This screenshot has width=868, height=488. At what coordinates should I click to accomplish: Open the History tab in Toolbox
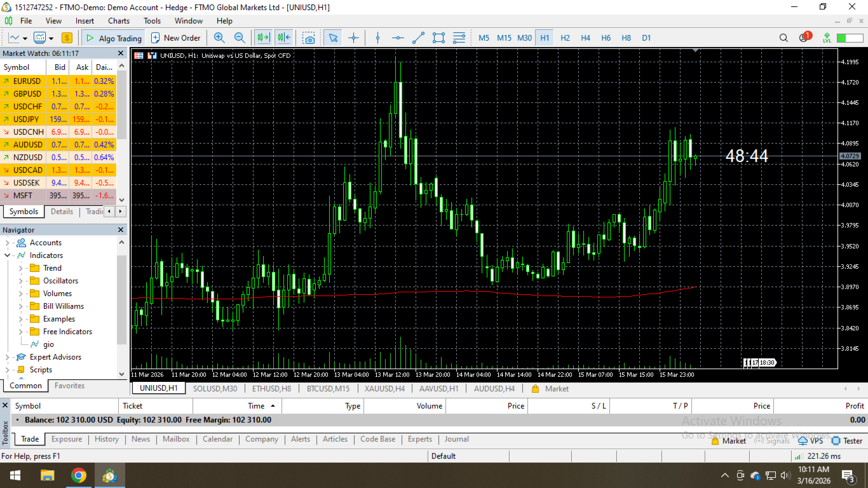tap(107, 439)
